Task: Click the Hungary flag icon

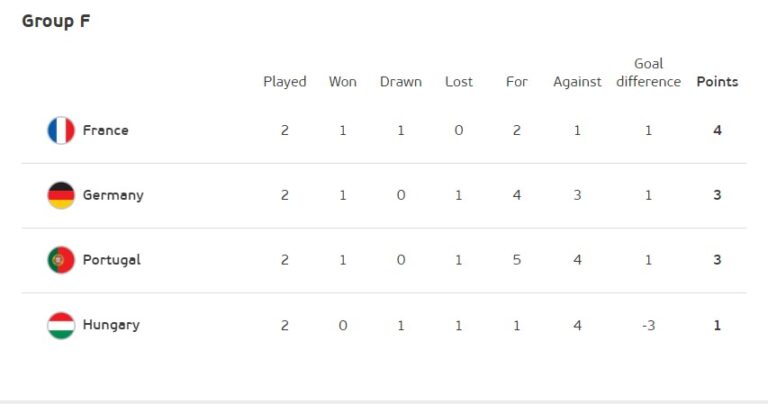Action: pyautogui.click(x=61, y=325)
